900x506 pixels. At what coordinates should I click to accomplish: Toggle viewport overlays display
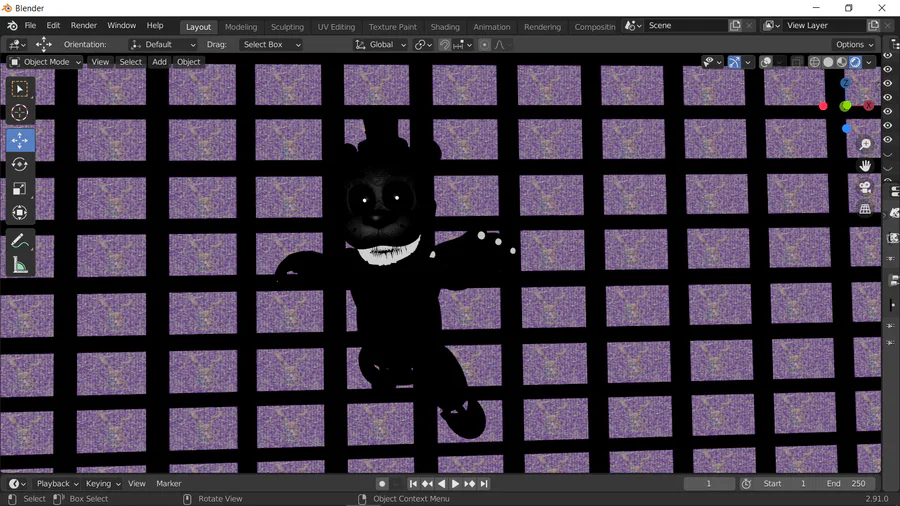coord(766,62)
